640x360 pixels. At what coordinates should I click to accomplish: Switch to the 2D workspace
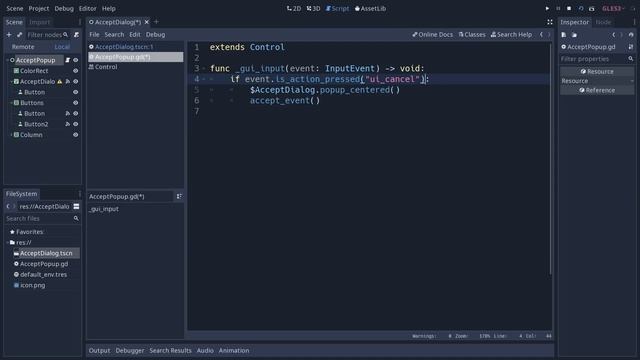[294, 9]
